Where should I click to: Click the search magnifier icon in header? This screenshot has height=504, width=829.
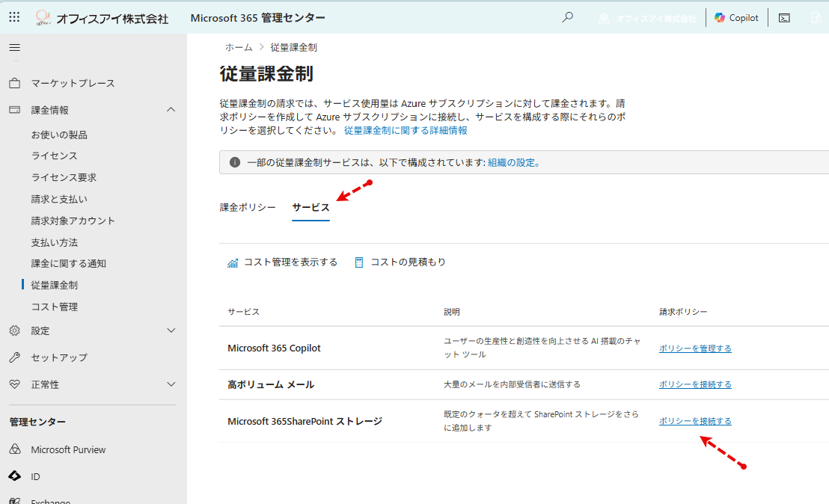coord(567,17)
